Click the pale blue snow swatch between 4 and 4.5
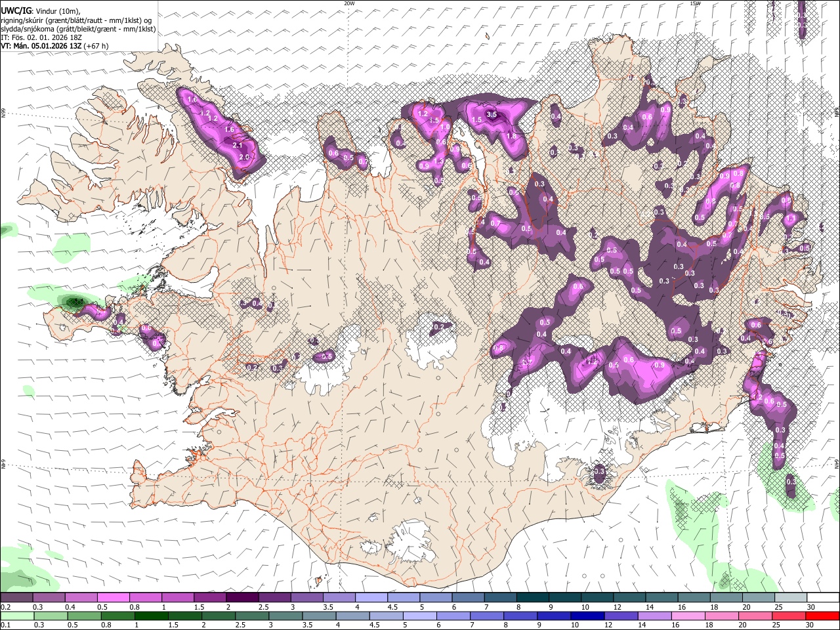This screenshot has width=840, height=630. point(370,597)
